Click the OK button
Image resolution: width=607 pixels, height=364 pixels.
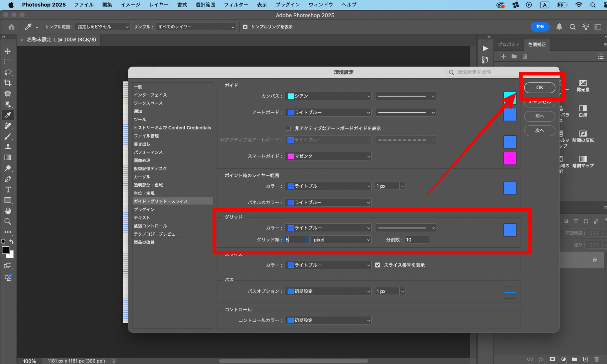(540, 87)
